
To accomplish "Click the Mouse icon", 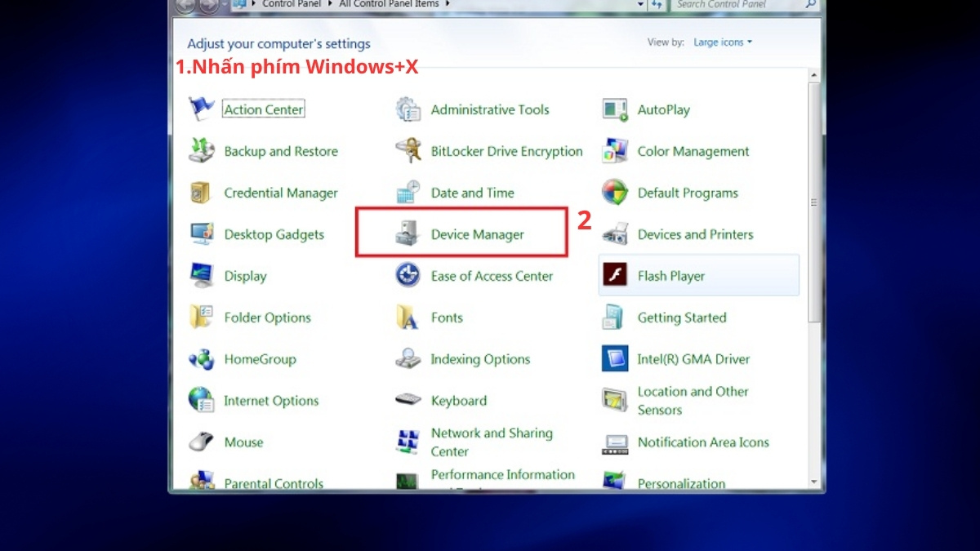I will 202,442.
